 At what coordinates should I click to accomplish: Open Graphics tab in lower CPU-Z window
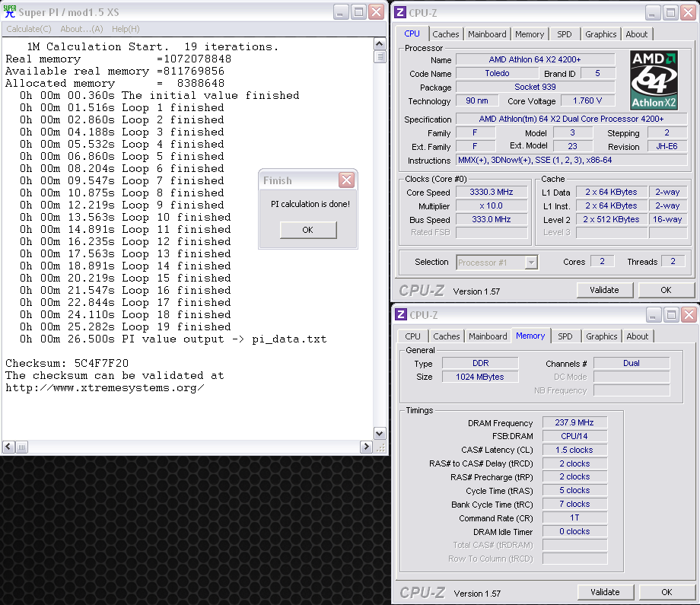pyautogui.click(x=602, y=336)
